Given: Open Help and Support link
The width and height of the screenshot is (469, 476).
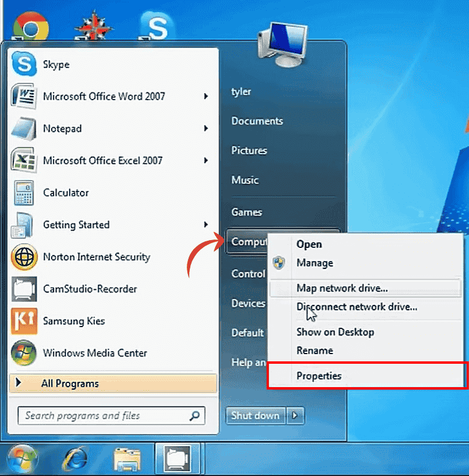Looking at the screenshot, I should point(249,362).
